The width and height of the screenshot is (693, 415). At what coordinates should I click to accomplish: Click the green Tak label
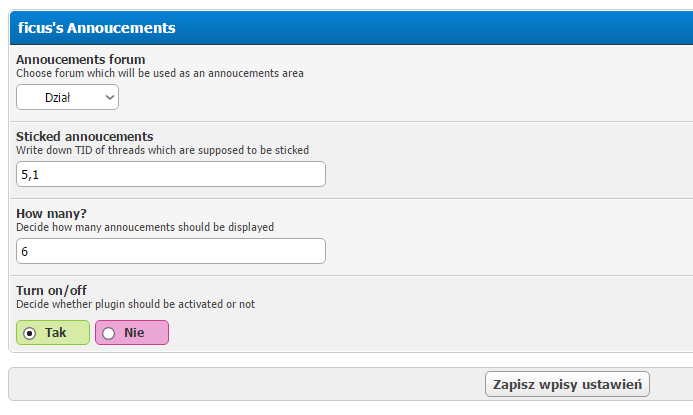click(53, 332)
